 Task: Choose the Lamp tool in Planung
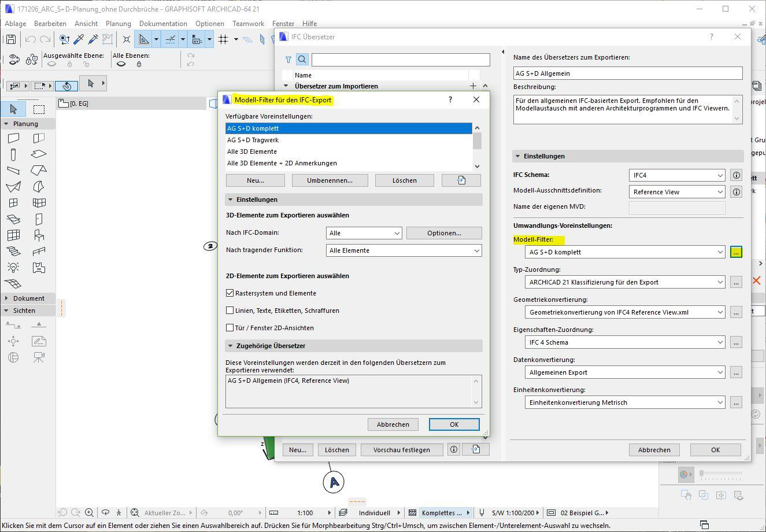[13, 268]
